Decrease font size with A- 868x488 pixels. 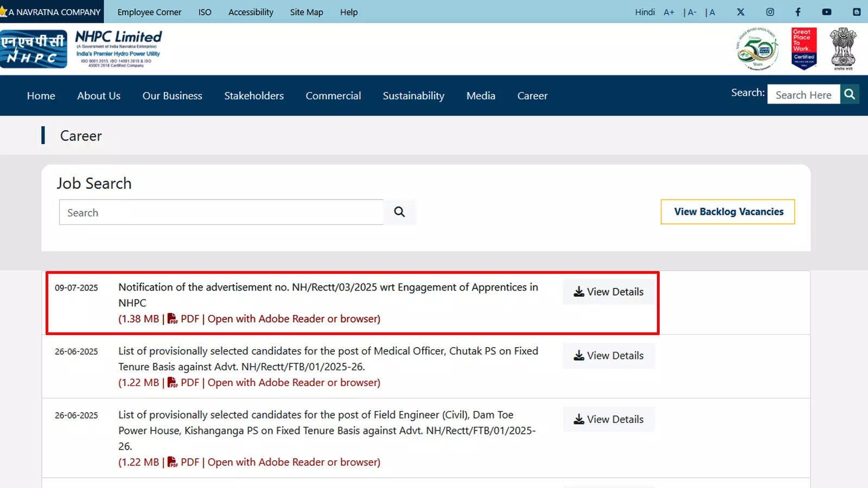point(692,12)
